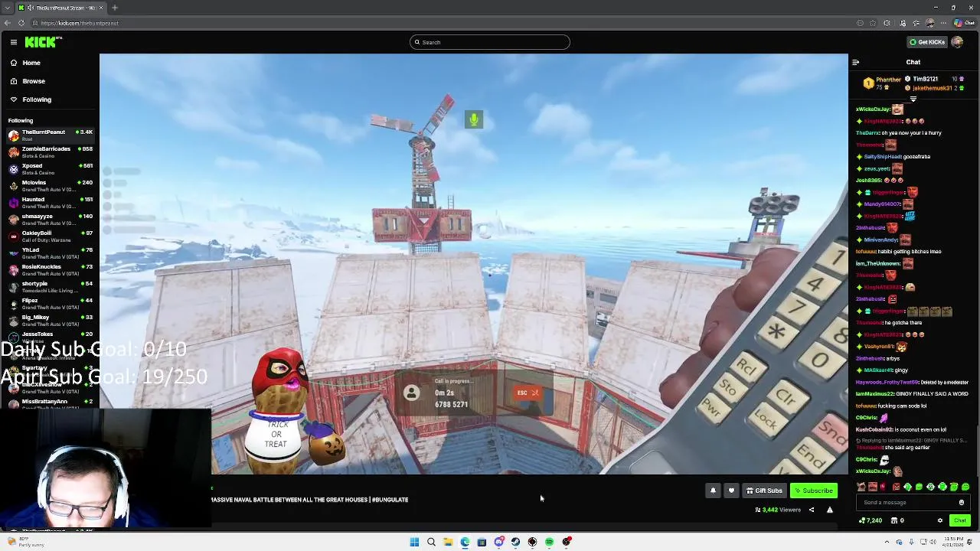Select RosieKnuckles channel in sidebar
The height and width of the screenshot is (551, 980).
50,269
